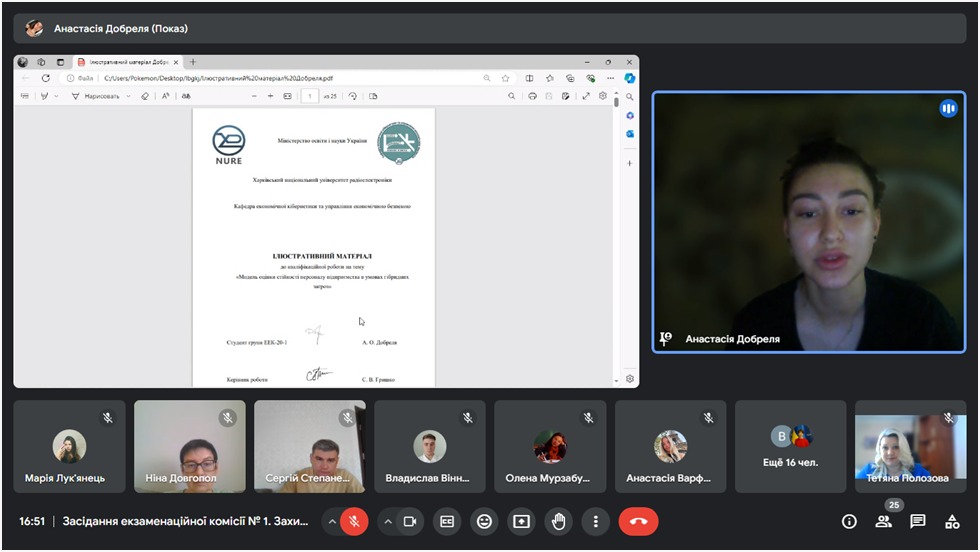Show the people list with 25 badge
980x552 pixels.
point(883,521)
